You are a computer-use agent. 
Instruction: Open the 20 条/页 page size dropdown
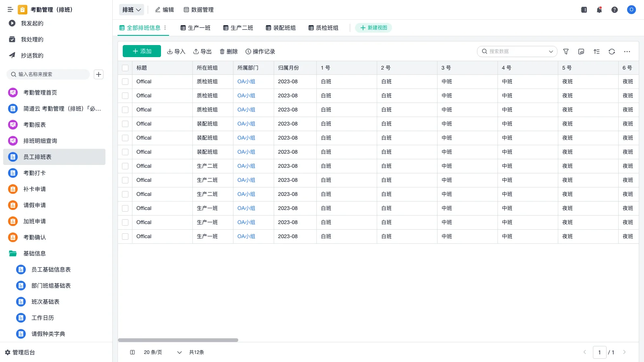(163, 352)
